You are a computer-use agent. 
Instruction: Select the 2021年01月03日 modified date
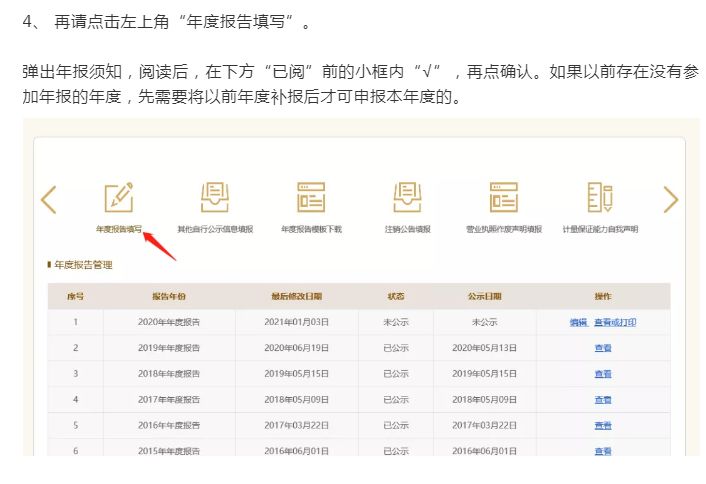[x=297, y=322]
